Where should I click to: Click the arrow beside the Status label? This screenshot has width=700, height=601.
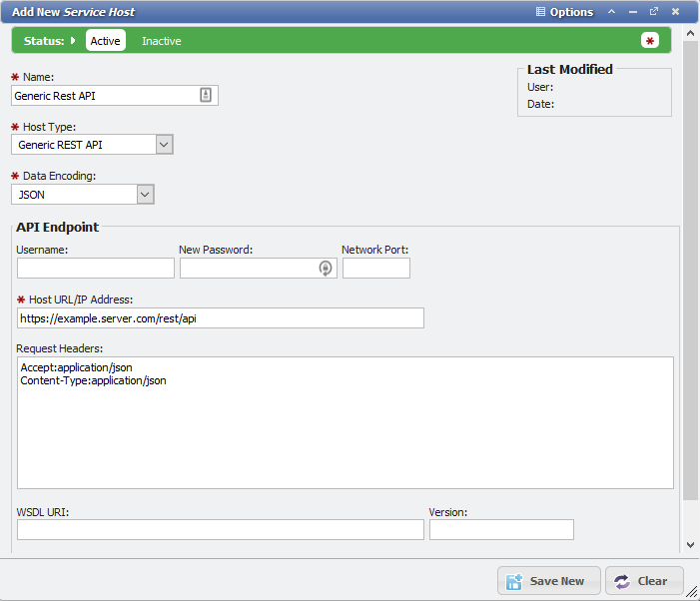click(x=74, y=41)
